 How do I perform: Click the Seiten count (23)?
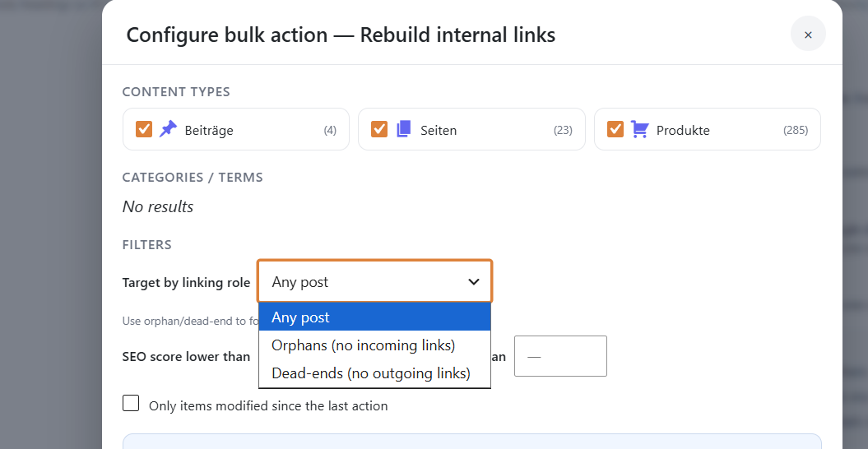click(x=563, y=131)
